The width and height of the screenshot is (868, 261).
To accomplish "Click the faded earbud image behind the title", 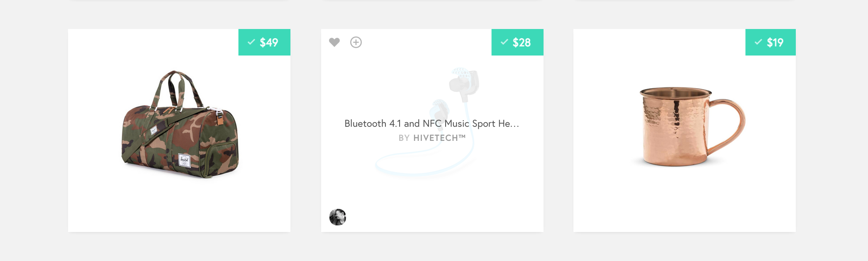I will click(x=464, y=83).
